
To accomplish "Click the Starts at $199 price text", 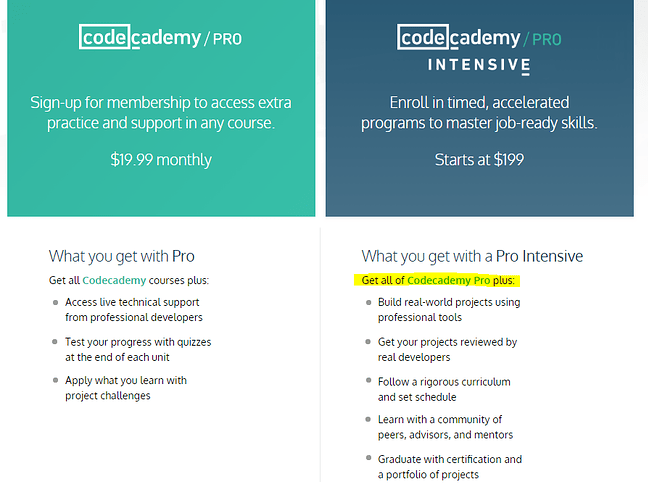I will [x=479, y=160].
